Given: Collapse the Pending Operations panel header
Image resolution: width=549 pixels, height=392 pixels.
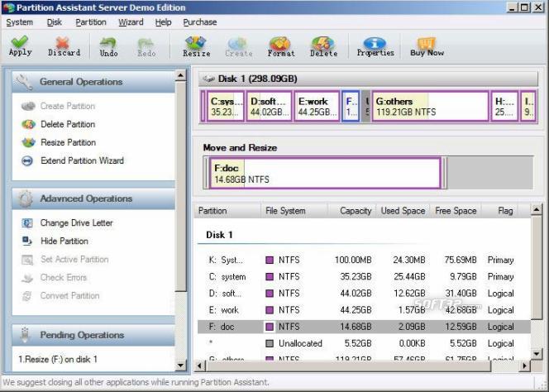Looking at the screenshot, I should click(93, 335).
